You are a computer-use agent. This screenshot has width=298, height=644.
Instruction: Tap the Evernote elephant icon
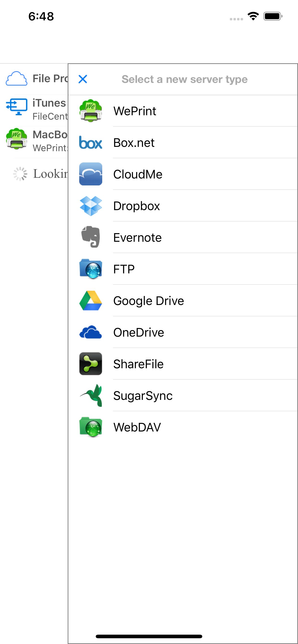(91, 237)
